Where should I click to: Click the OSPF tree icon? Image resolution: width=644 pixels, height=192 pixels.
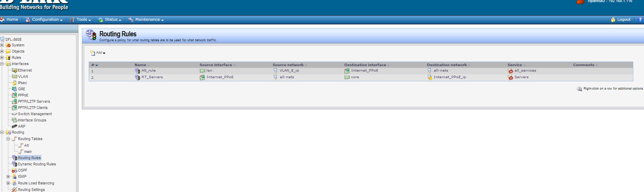click(15, 170)
